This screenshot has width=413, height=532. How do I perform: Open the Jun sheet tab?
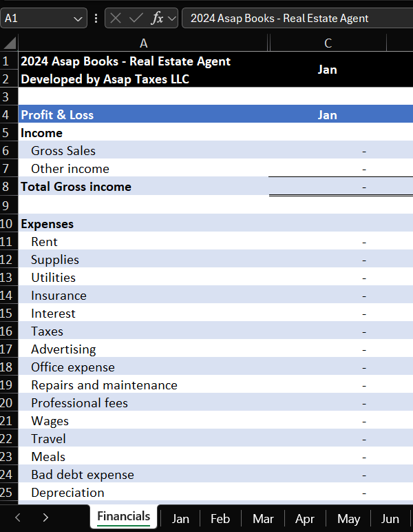(x=390, y=519)
